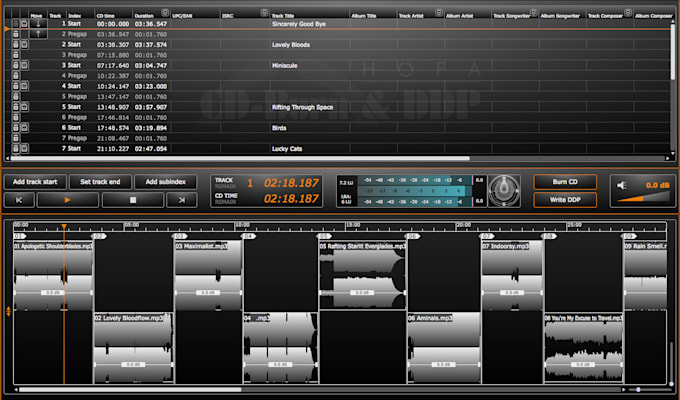Toggle the lock icon on track 1 Start row
Viewport: 680px width, 400px height.
(15, 23)
